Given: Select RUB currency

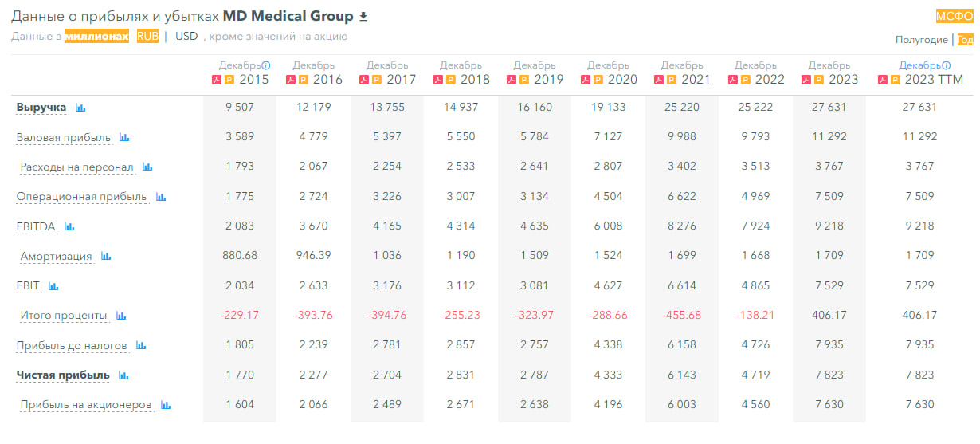Looking at the screenshot, I should pyautogui.click(x=147, y=37).
